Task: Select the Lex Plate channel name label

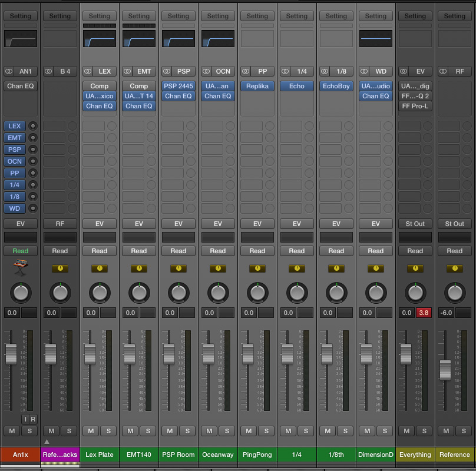Action: 100,455
